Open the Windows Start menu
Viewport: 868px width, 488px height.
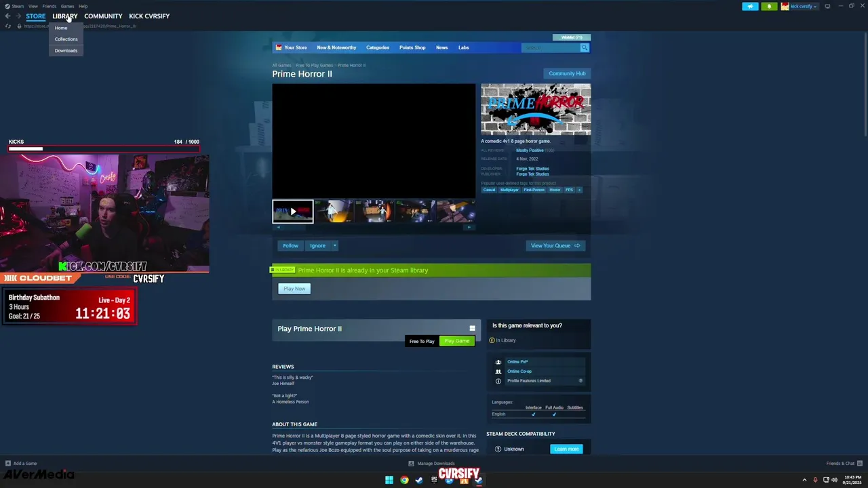click(x=389, y=480)
